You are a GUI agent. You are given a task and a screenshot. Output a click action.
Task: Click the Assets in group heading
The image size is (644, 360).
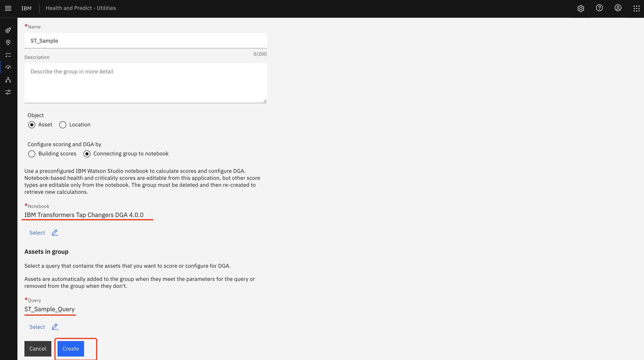pos(46,252)
